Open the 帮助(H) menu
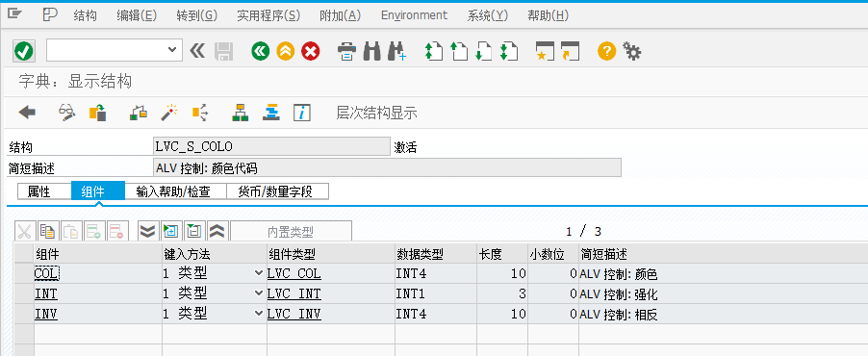Screen dimensions: 868x356 pos(549,15)
